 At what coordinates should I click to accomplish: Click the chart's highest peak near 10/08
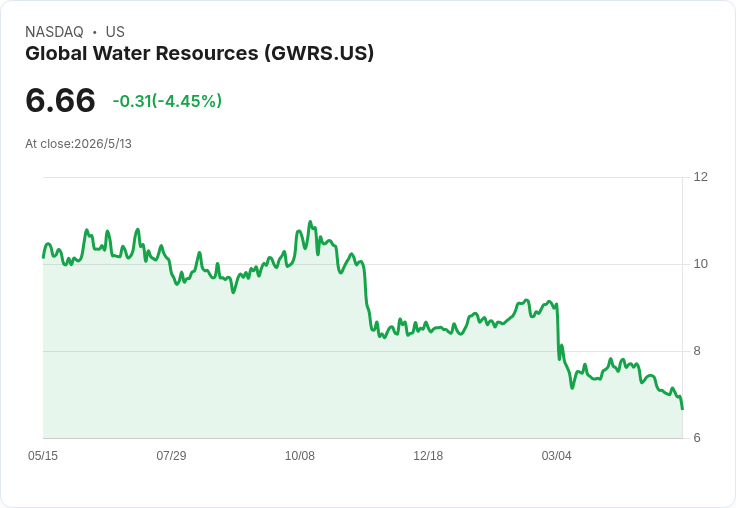point(310,222)
